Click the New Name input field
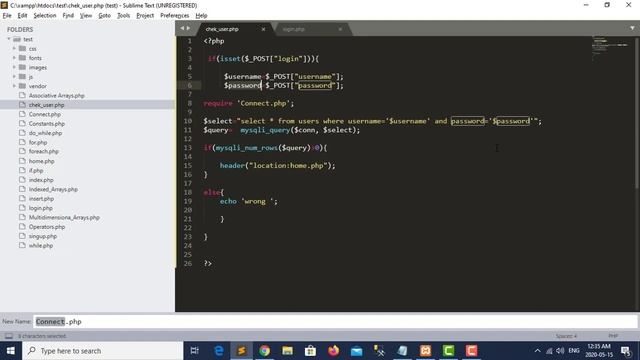The image size is (640, 360). (x=335, y=322)
